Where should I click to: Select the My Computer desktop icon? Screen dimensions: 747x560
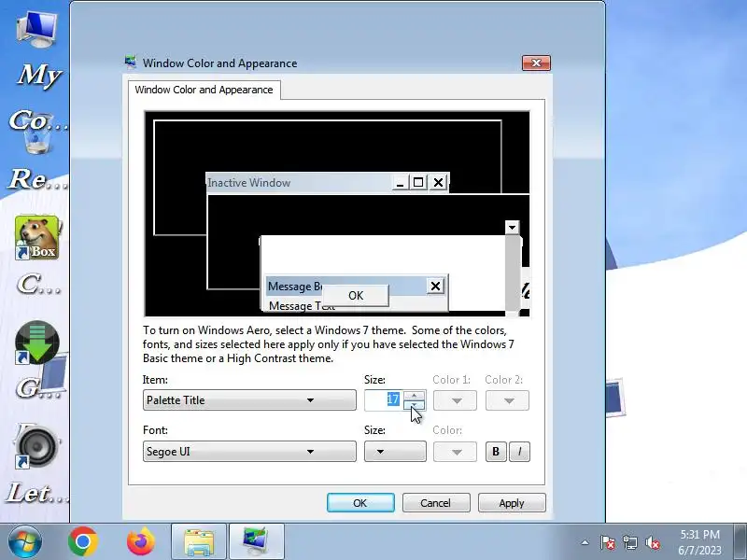36,29
